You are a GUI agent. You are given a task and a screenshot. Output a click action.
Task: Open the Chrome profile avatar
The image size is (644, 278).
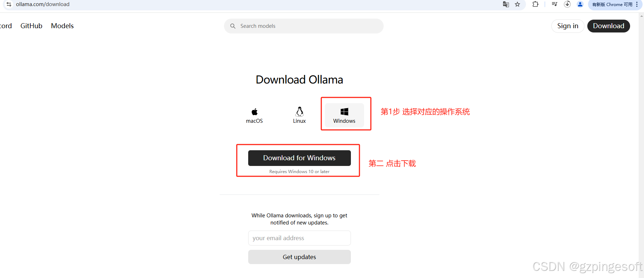click(580, 4)
